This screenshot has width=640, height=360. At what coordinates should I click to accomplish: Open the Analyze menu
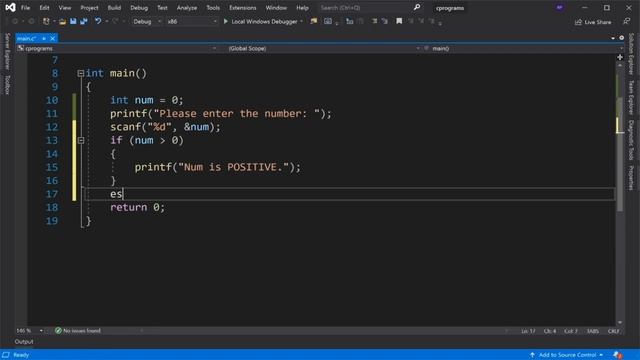187,8
